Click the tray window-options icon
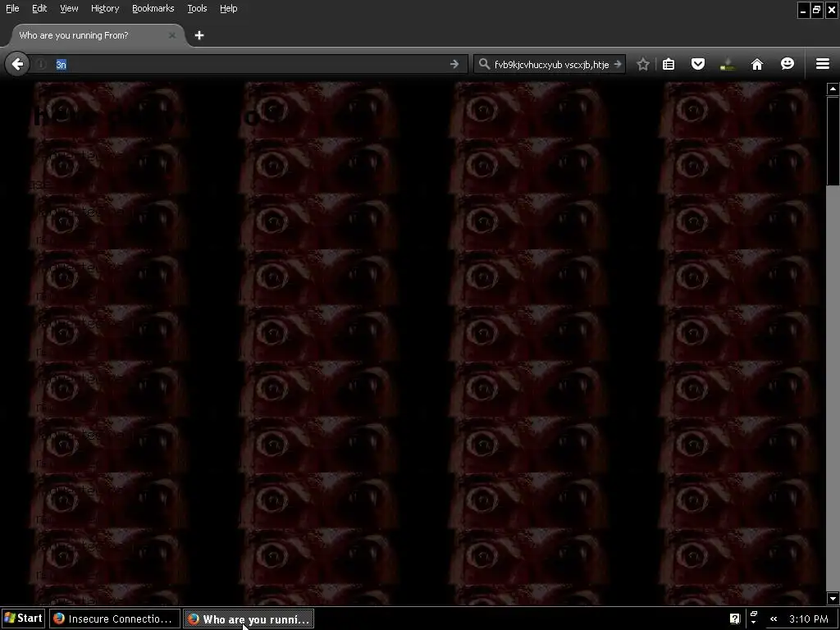 753,618
